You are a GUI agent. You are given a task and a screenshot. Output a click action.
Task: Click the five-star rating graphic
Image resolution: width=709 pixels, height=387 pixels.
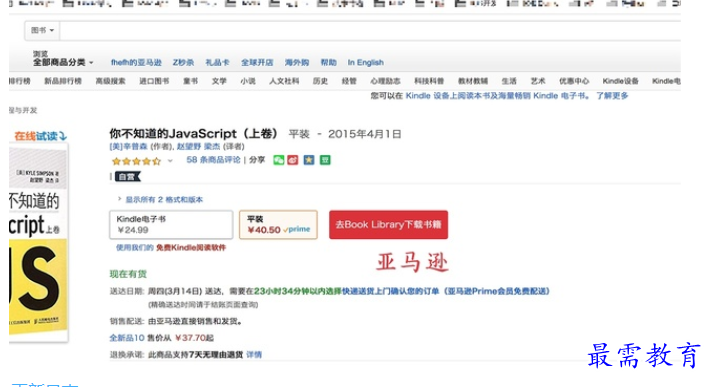pos(136,161)
